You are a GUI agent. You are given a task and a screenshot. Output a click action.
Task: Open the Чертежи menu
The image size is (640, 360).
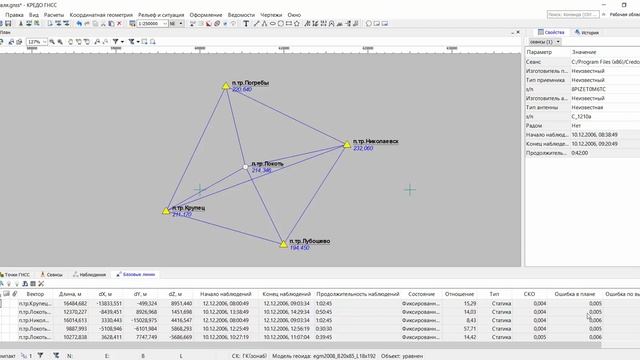point(271,15)
